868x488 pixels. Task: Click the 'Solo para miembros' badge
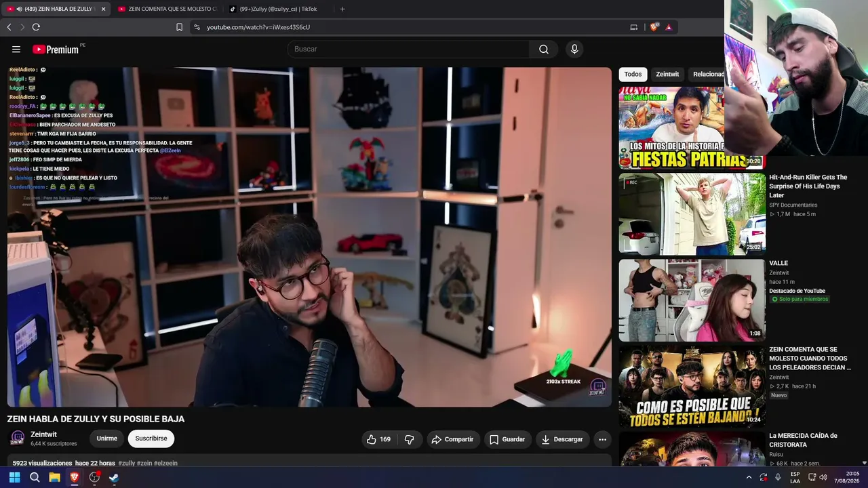800,299
